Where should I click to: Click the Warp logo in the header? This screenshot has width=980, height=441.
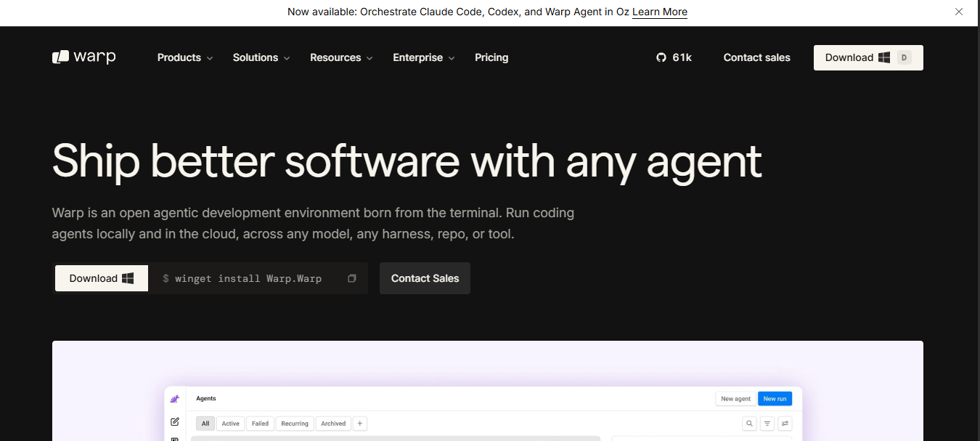coord(84,57)
